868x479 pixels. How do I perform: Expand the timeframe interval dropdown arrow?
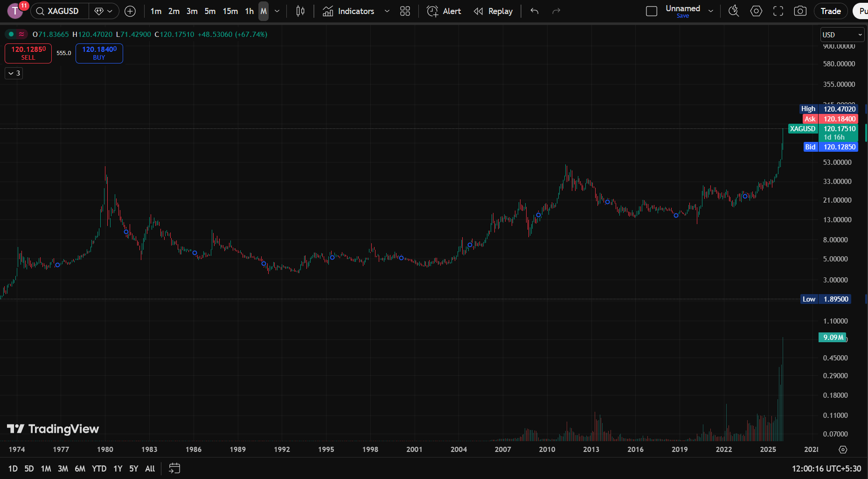click(277, 11)
